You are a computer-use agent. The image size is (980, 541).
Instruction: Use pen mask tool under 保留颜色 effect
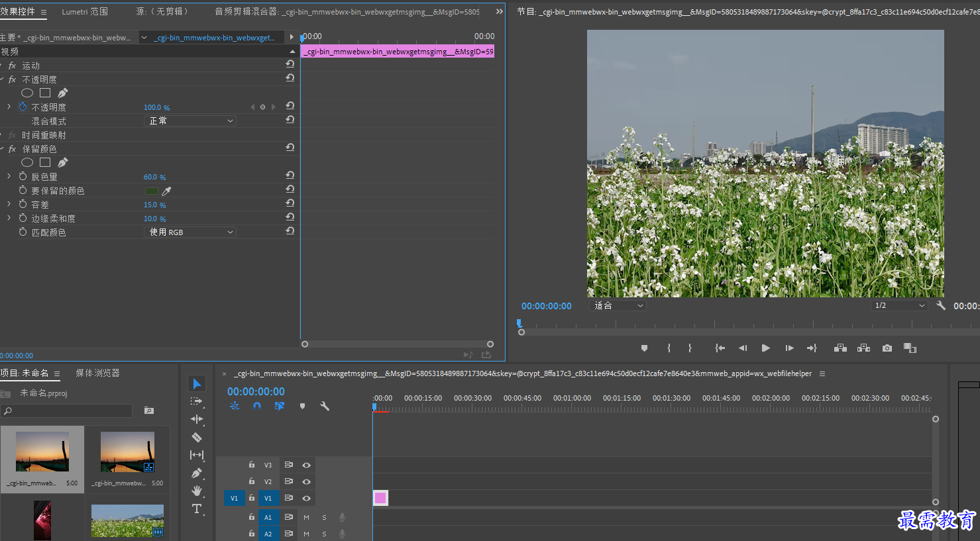tap(63, 162)
